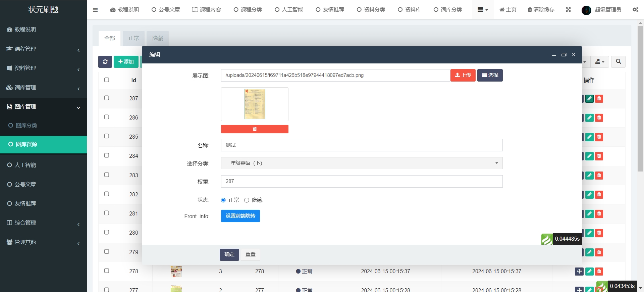This screenshot has width=644, height=292.
Task: Collapse 图库管理 sidebar menu
Action: 43,107
